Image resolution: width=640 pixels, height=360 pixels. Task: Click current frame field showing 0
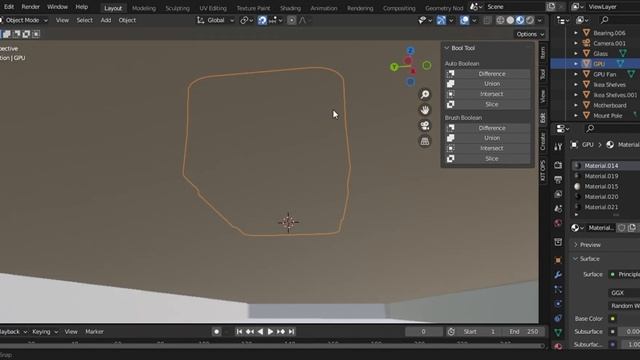pyautogui.click(x=424, y=332)
